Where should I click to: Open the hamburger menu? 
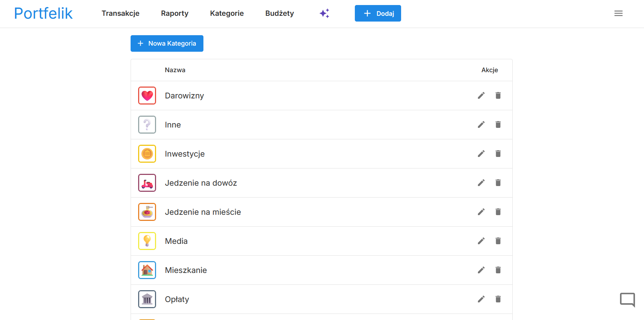[x=618, y=13]
